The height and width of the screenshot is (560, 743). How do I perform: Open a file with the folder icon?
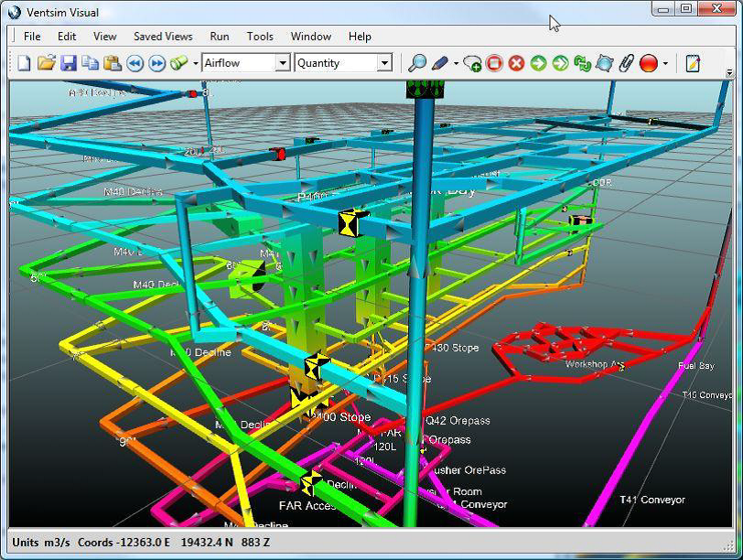click(47, 63)
